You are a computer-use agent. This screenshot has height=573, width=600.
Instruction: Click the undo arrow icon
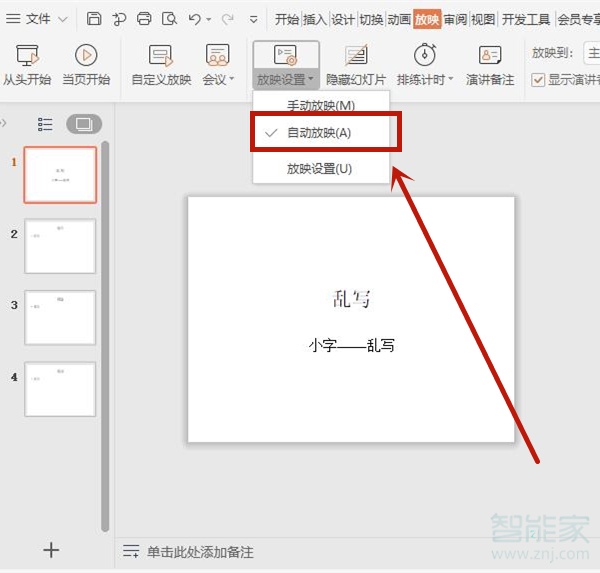click(195, 19)
